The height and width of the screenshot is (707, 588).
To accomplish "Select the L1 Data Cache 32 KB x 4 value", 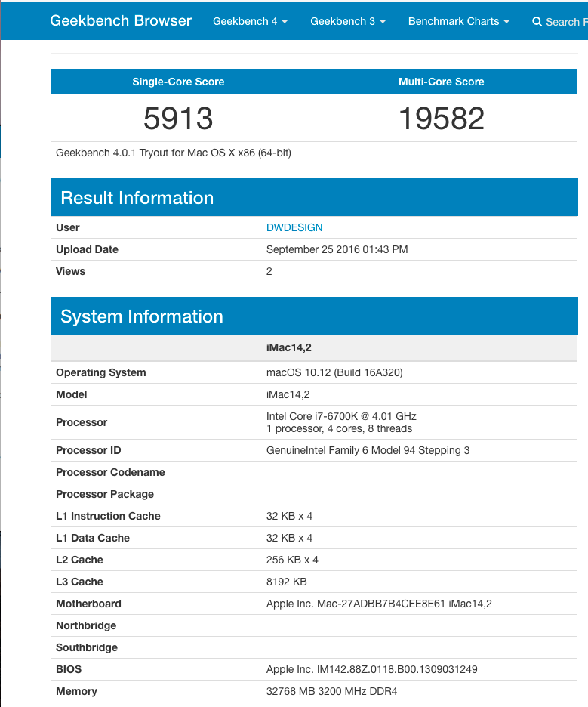I will click(289, 538).
